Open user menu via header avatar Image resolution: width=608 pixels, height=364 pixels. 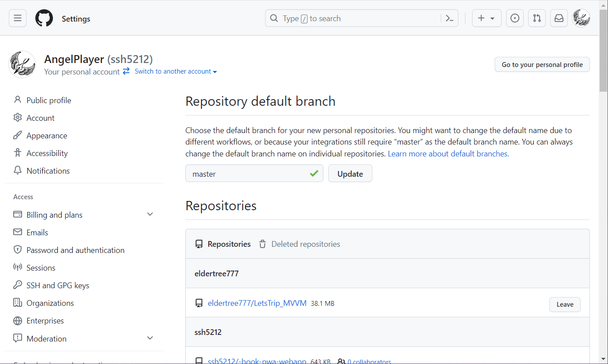[x=581, y=19]
